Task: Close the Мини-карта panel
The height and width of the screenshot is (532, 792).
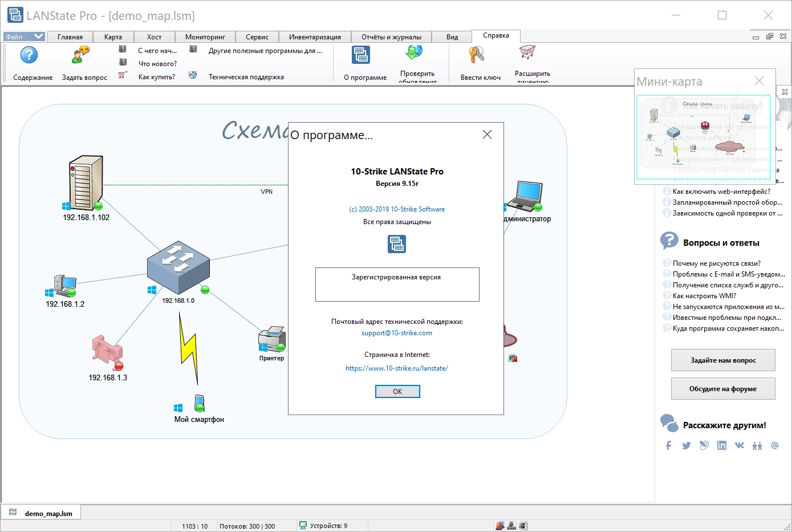Action: click(759, 81)
